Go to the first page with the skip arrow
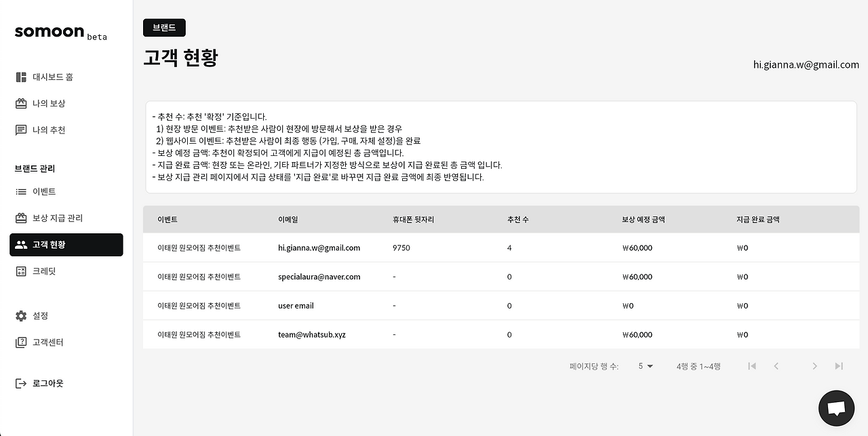This screenshot has width=868, height=436. tap(752, 365)
